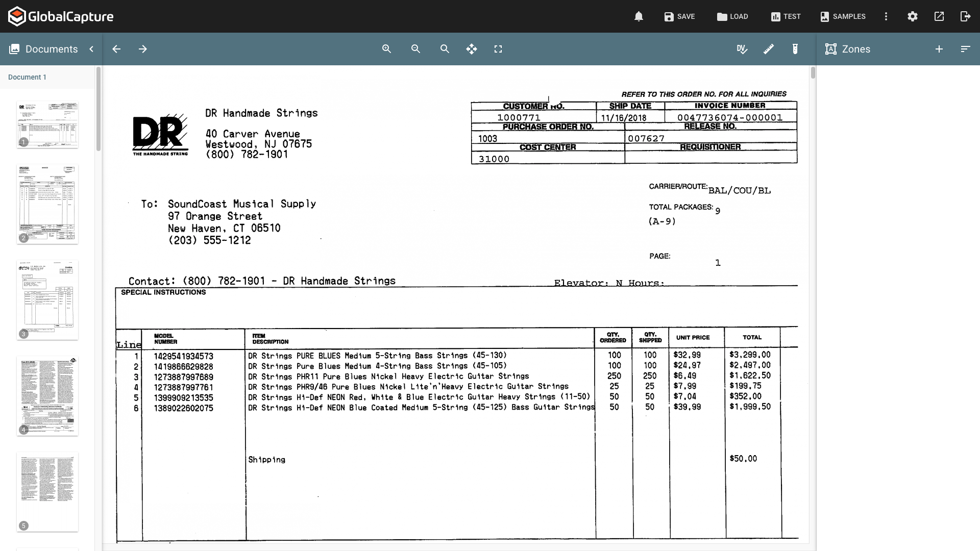Open the SAMPLES menu
The width and height of the screenshot is (980, 551).
click(842, 16)
